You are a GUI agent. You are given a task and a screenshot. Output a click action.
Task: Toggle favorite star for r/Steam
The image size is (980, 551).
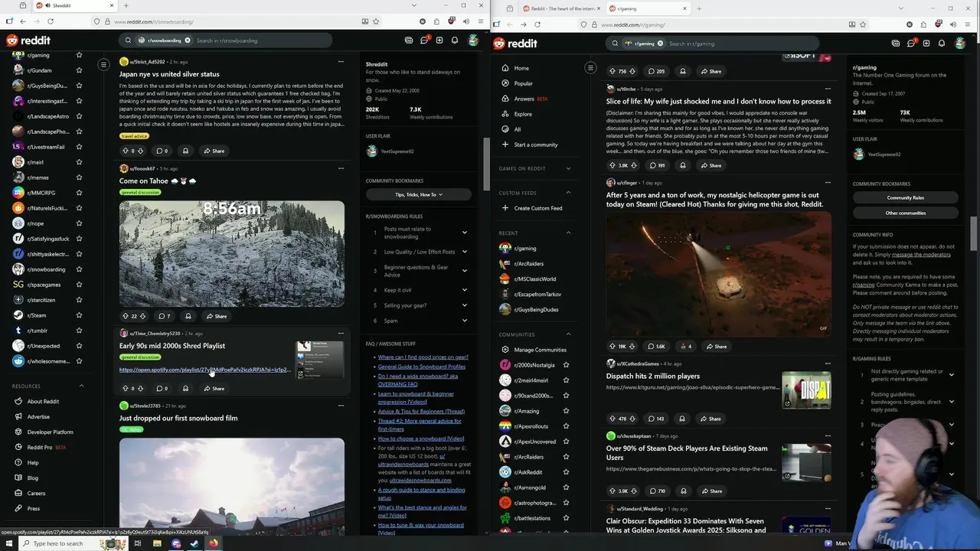click(x=79, y=315)
